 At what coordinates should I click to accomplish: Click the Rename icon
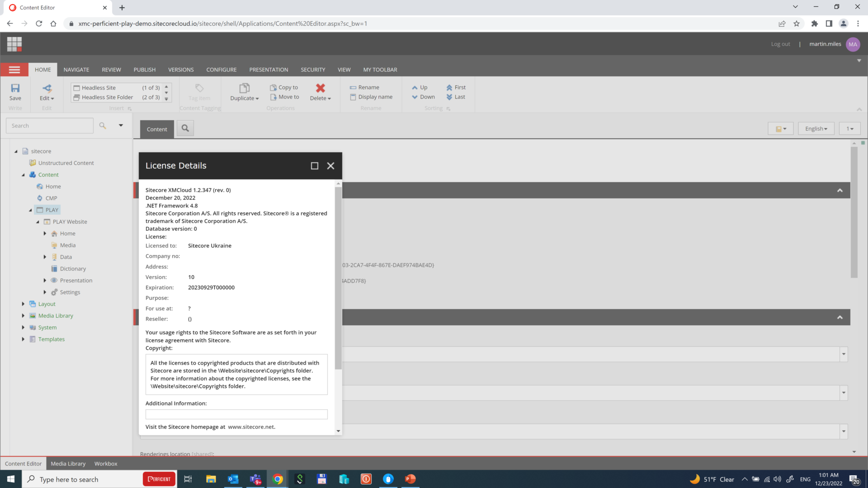point(353,87)
